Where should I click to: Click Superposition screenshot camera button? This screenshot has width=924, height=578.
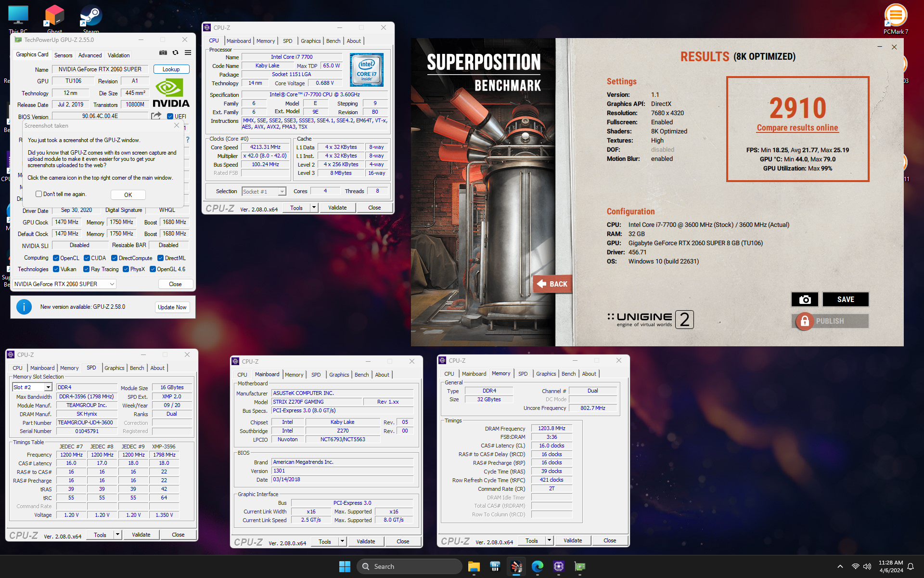click(805, 300)
